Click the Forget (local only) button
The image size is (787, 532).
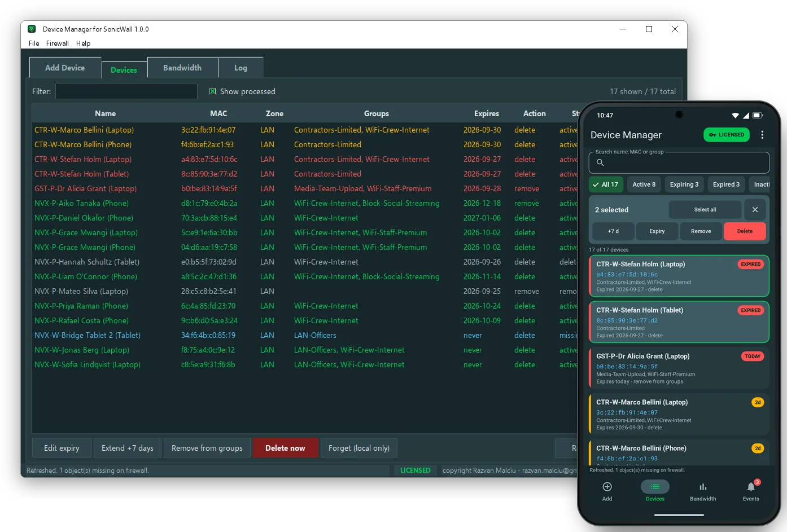pyautogui.click(x=359, y=448)
